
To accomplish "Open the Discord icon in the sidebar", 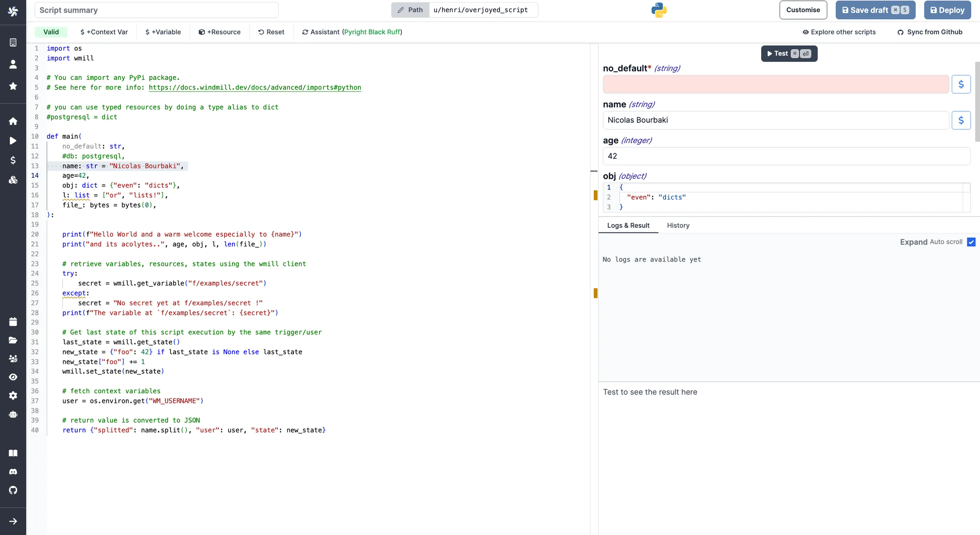I will 13,472.
